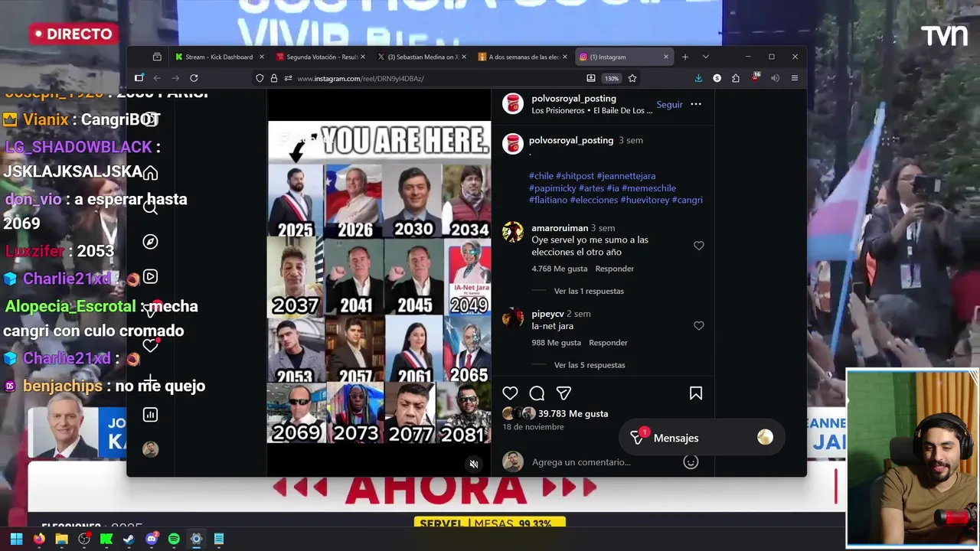Save the reel with bookmark icon
980x551 pixels.
pos(696,393)
